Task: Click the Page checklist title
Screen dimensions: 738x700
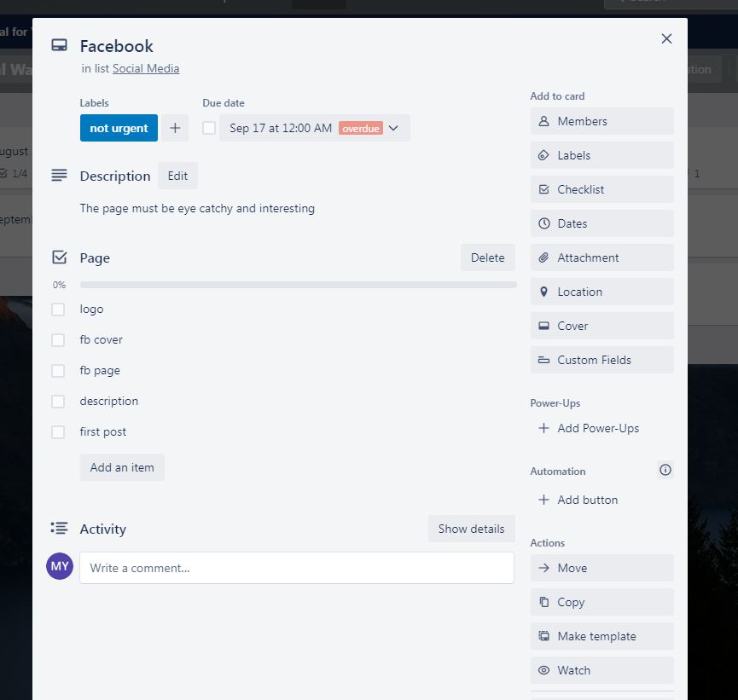Action: pyautogui.click(x=95, y=257)
